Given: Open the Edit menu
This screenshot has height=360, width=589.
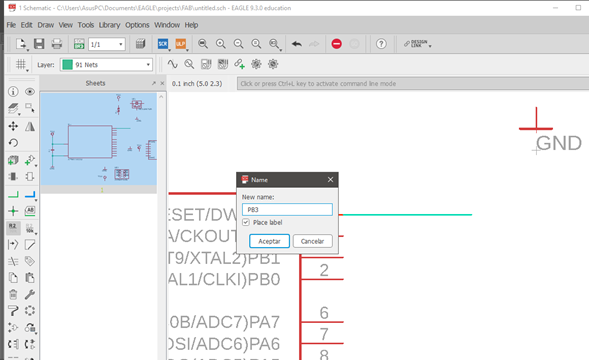Looking at the screenshot, I should [26, 25].
